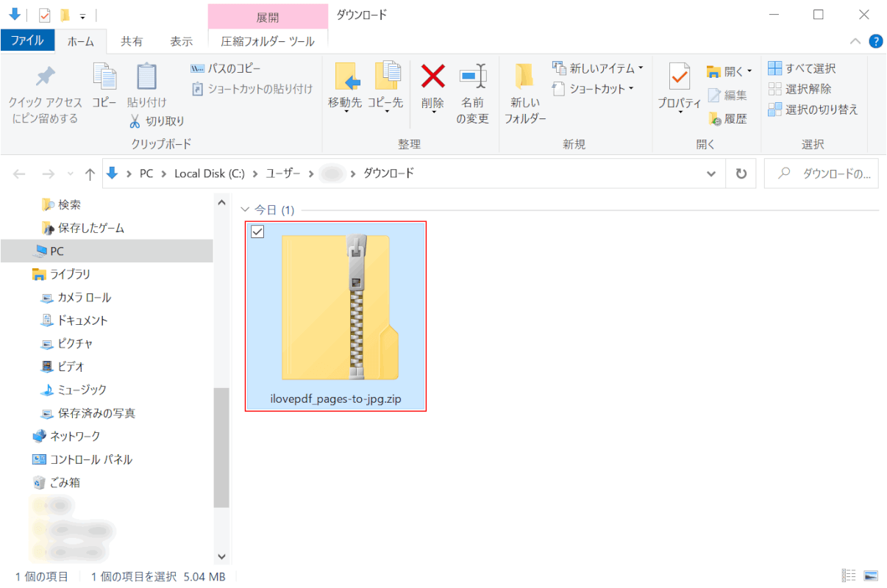887x588 pixels.
Task: Click the refresh icon beside address bar
Action: coord(741,174)
